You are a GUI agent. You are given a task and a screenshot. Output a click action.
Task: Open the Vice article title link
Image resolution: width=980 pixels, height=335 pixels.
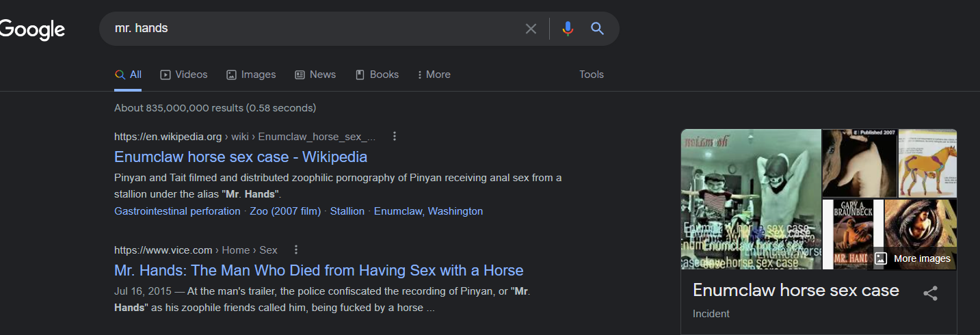[319, 270]
